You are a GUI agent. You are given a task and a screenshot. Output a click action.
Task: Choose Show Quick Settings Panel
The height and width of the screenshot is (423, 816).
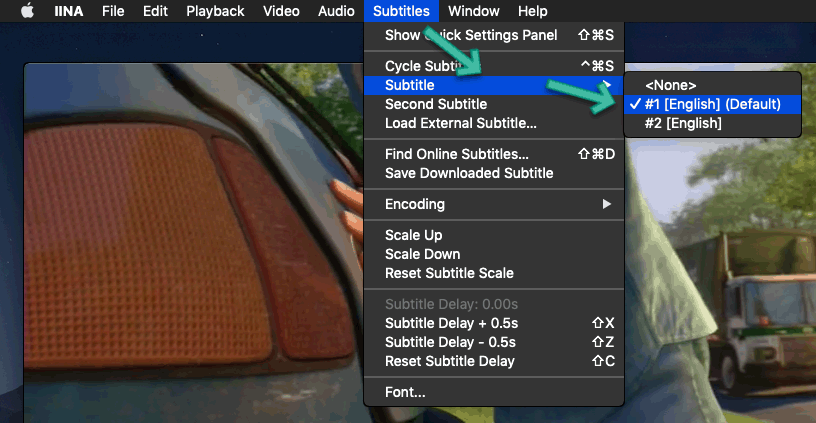(x=494, y=35)
